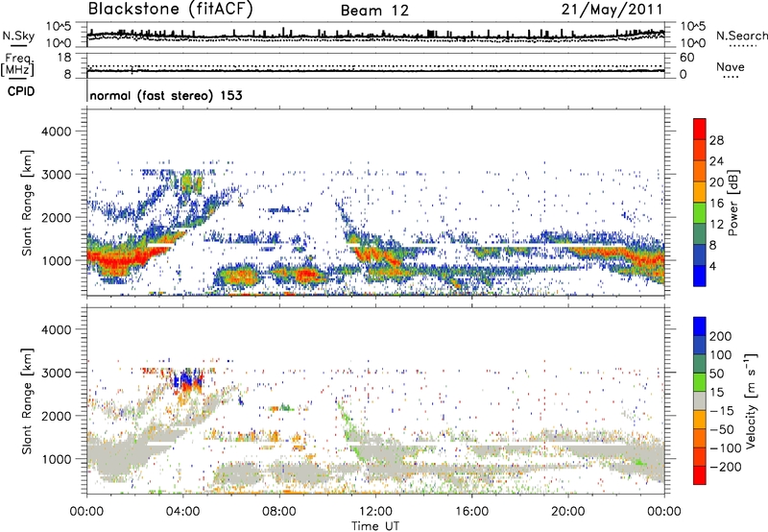Click the 'CPID' row label

[21, 91]
